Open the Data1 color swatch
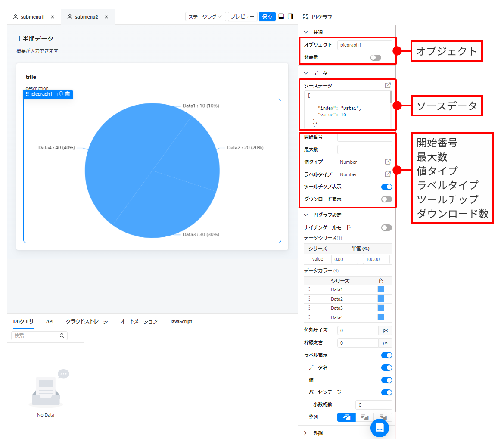The width and height of the screenshot is (504, 448). pyautogui.click(x=381, y=289)
